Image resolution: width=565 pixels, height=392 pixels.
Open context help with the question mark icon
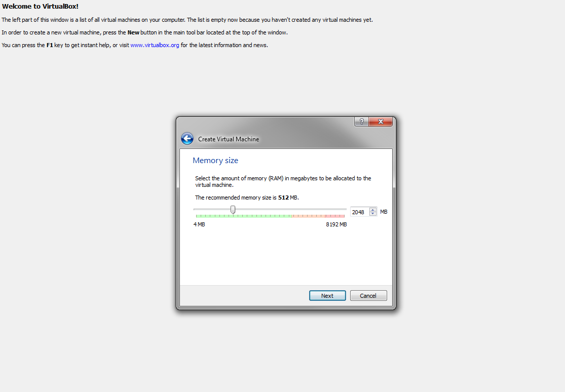361,122
